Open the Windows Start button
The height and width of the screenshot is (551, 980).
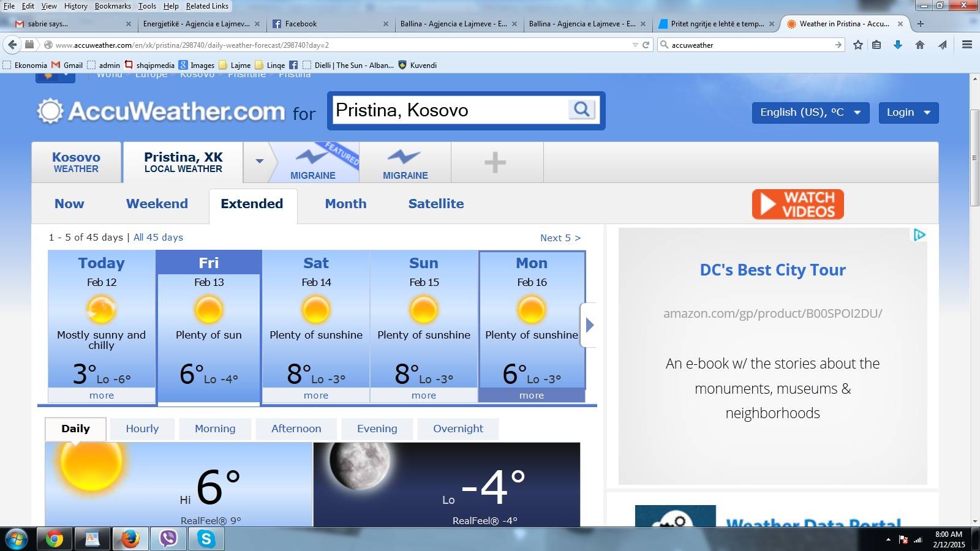(x=17, y=539)
